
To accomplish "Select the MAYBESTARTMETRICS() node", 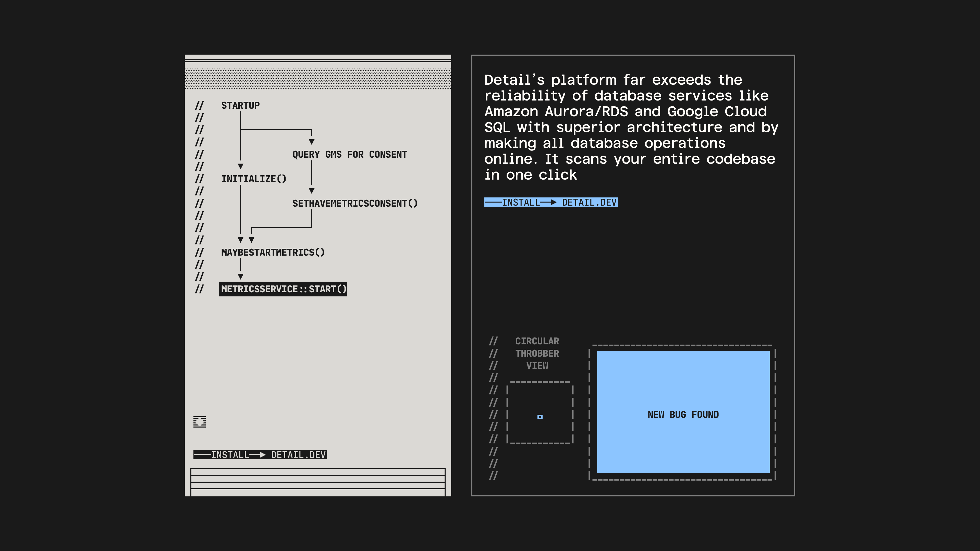I will tap(273, 253).
